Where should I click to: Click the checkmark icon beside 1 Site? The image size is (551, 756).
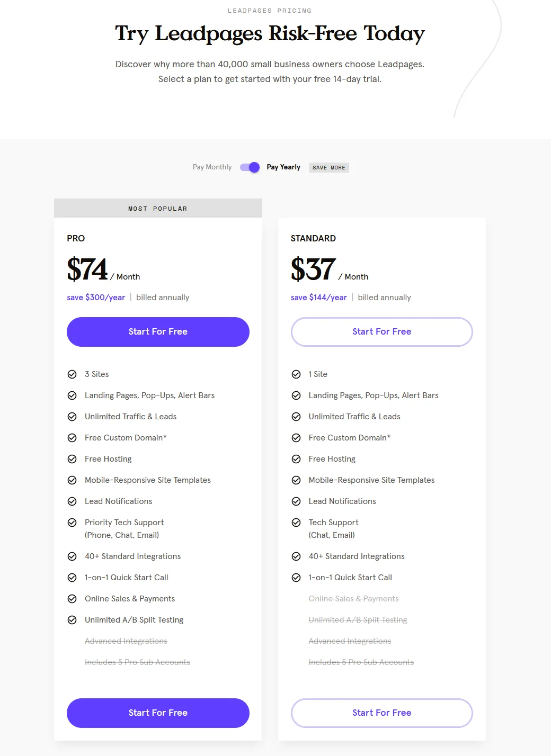coord(296,374)
